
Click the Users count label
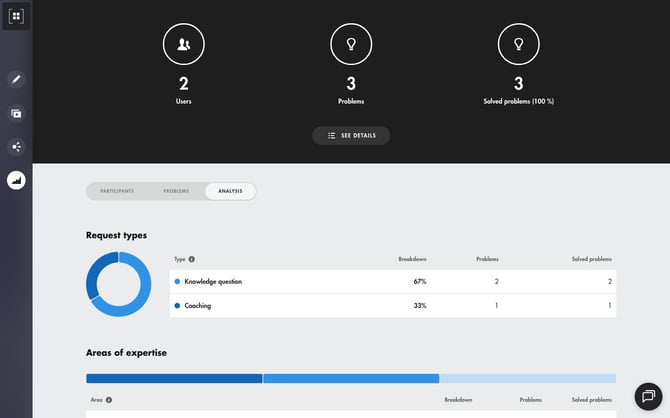(184, 101)
